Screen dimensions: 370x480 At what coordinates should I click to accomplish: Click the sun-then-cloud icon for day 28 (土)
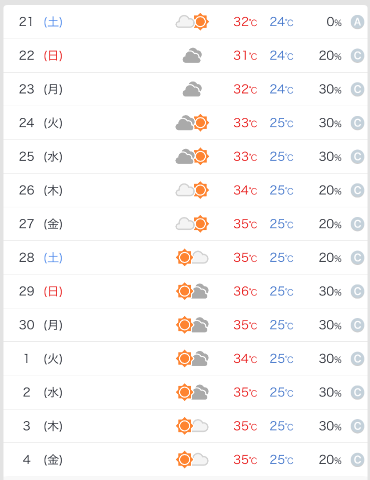(192, 258)
